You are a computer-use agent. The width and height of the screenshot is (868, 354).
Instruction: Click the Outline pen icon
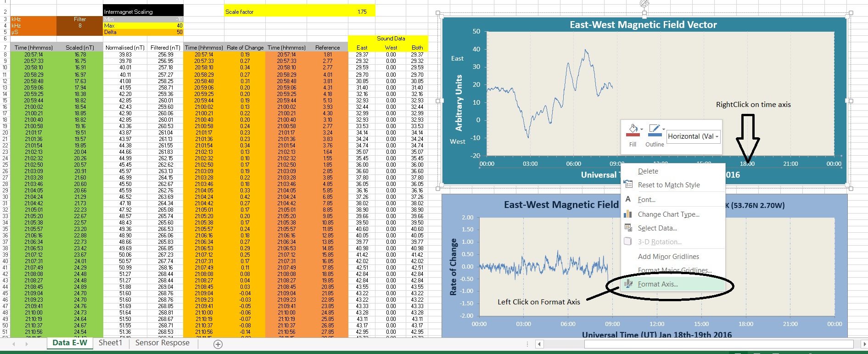pyautogui.click(x=654, y=130)
